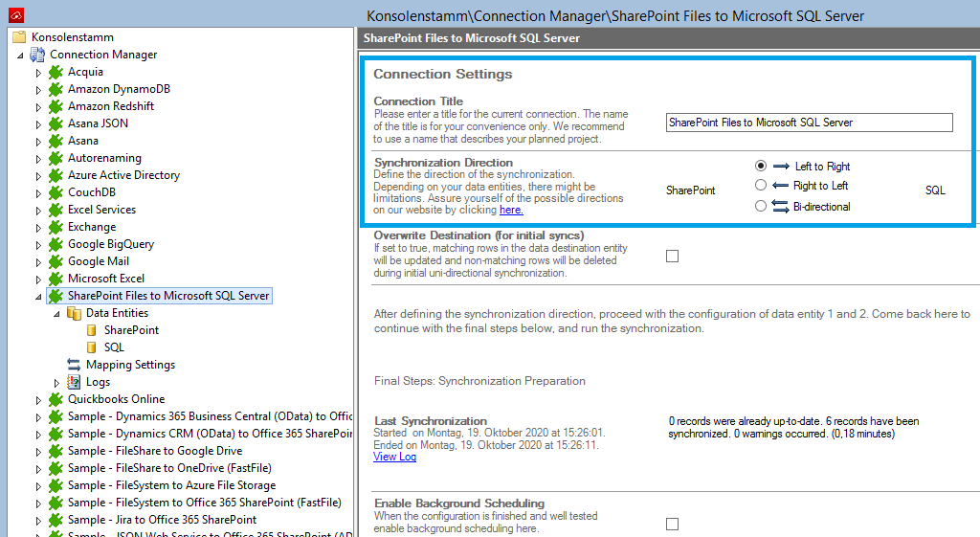The image size is (980, 537).
Task: Enable Background Scheduling checkbox
Action: [x=672, y=524]
